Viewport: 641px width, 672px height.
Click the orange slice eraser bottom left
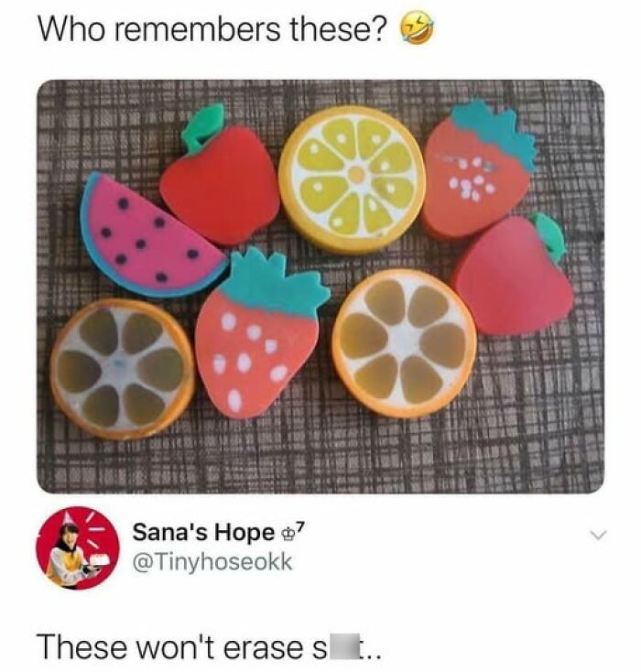click(123, 369)
